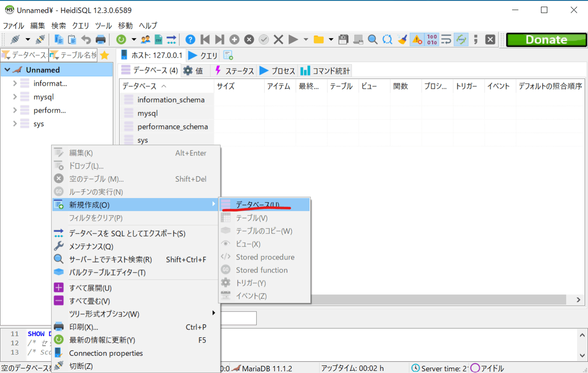
Task: Click the undo arrow icon
Action: 86,40
